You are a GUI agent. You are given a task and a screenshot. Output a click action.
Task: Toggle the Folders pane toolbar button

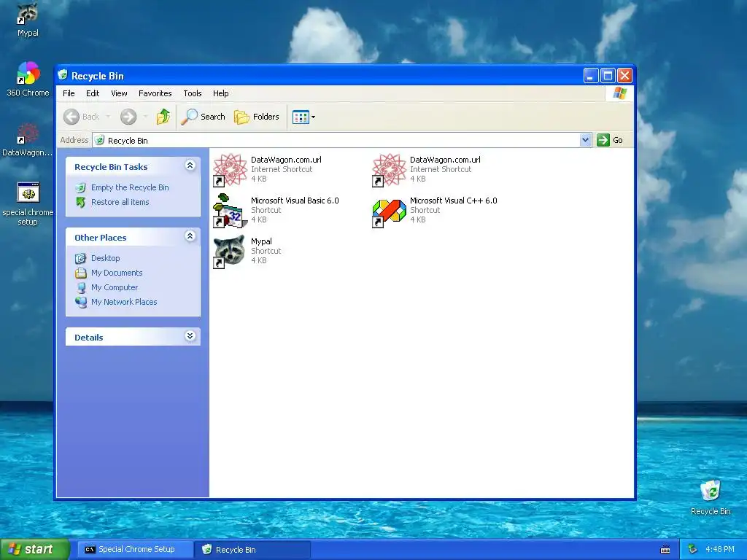point(256,117)
